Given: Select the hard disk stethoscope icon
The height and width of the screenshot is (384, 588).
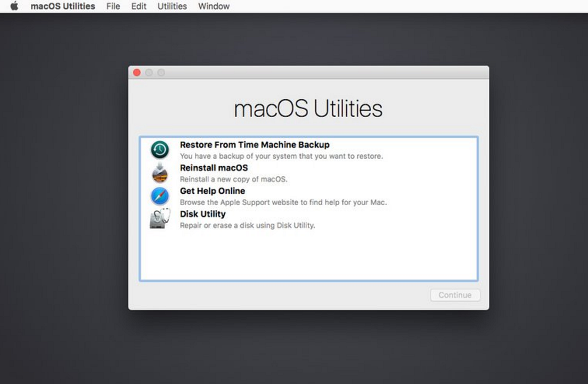Looking at the screenshot, I should click(x=159, y=218).
